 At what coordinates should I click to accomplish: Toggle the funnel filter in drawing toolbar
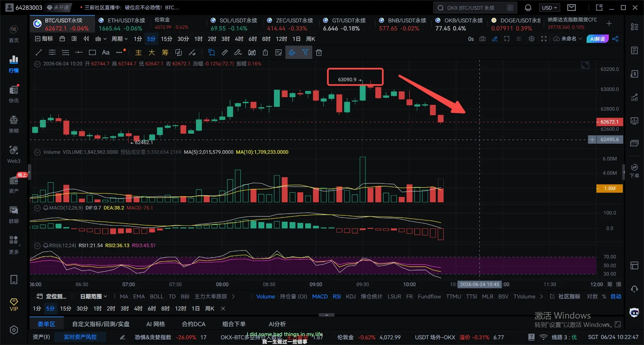[x=305, y=52]
